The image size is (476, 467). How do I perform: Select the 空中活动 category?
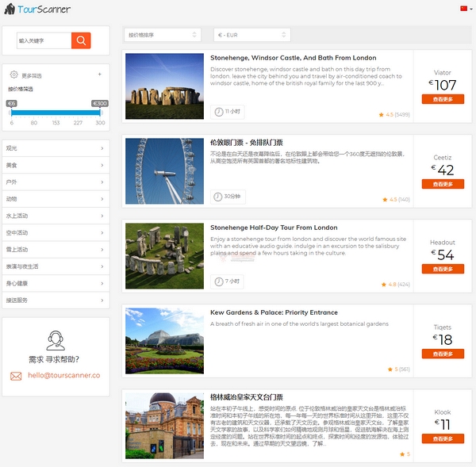56,233
